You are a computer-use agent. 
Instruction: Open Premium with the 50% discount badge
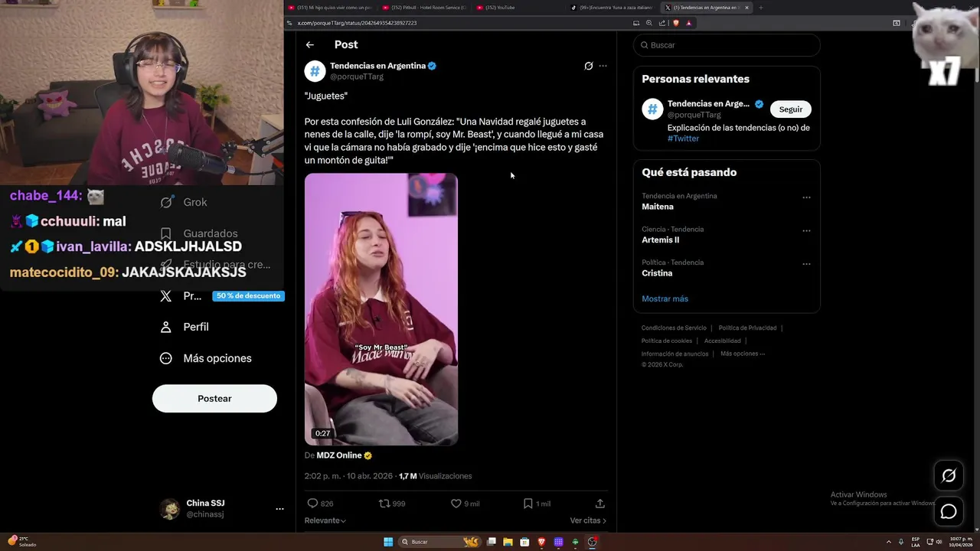221,296
